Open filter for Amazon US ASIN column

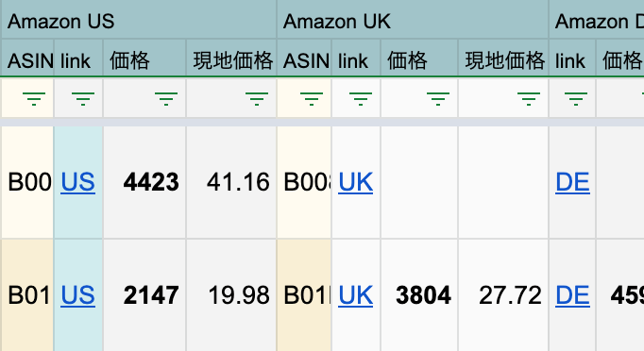(34, 99)
